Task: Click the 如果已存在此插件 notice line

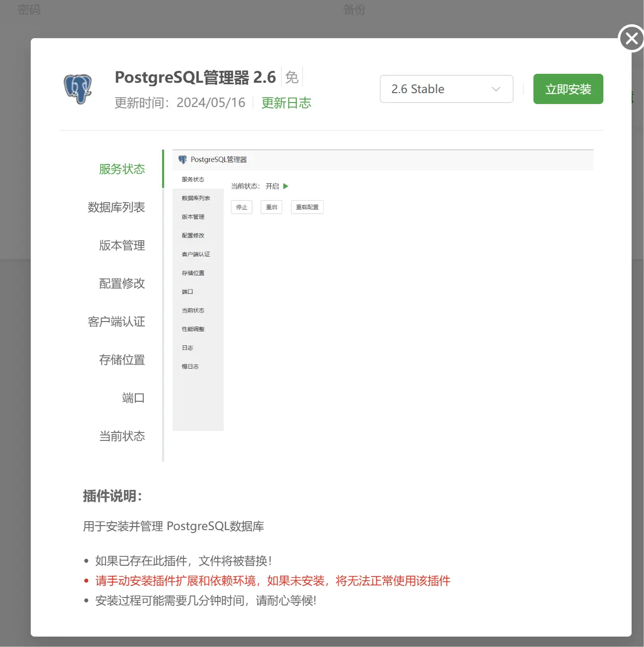Action: [183, 561]
